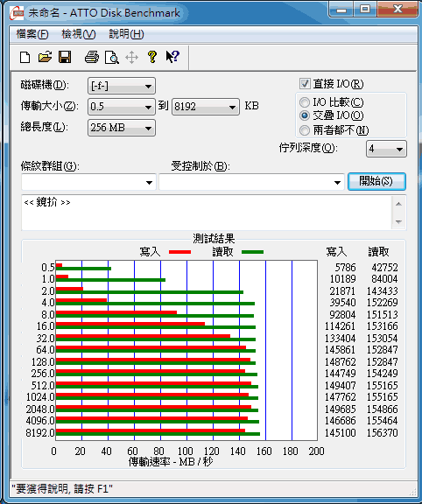The height and width of the screenshot is (504, 422).
Task: Open the 檢視(V) menu
Action: pyautogui.click(x=79, y=34)
